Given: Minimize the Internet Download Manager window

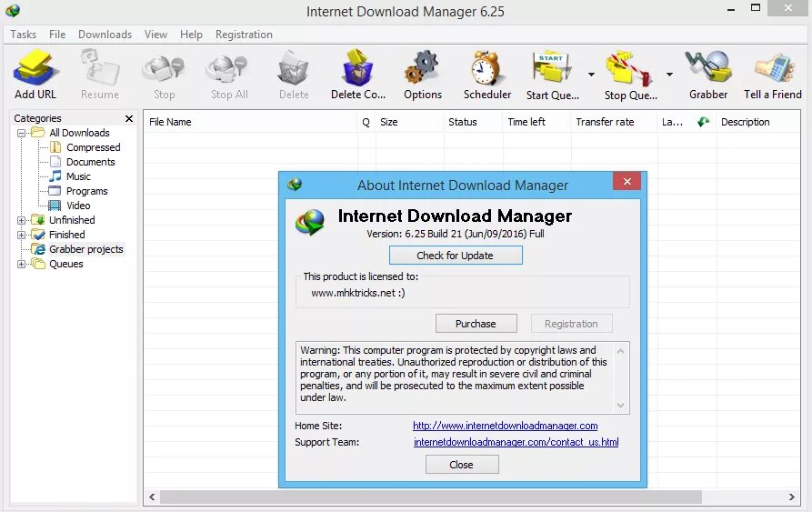Looking at the screenshot, I should (731, 9).
